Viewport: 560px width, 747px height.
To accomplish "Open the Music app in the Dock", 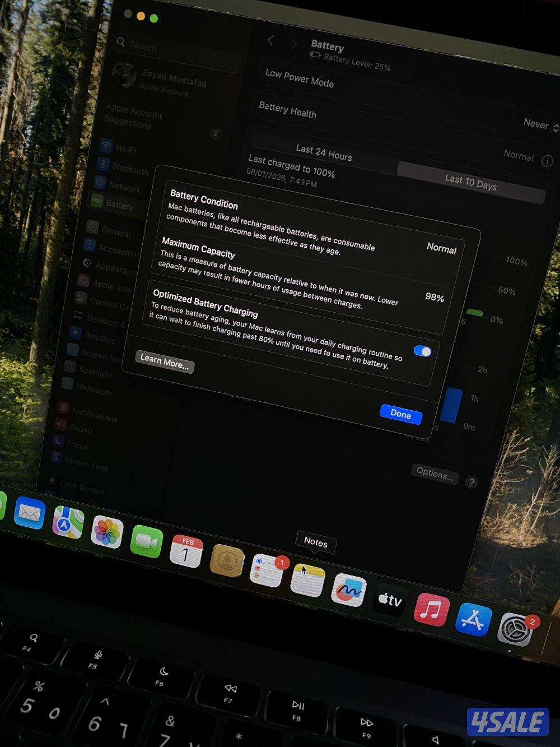I will [x=431, y=610].
